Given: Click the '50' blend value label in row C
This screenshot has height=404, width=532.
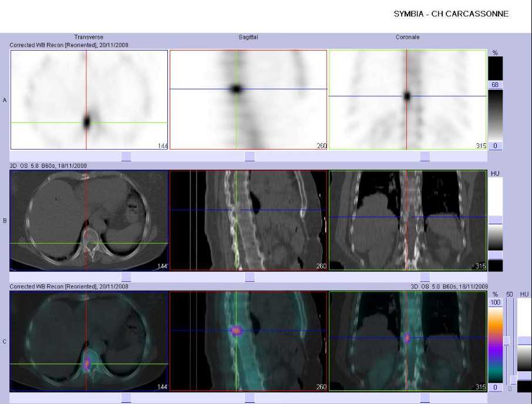Looking at the screenshot, I should click(x=509, y=294).
